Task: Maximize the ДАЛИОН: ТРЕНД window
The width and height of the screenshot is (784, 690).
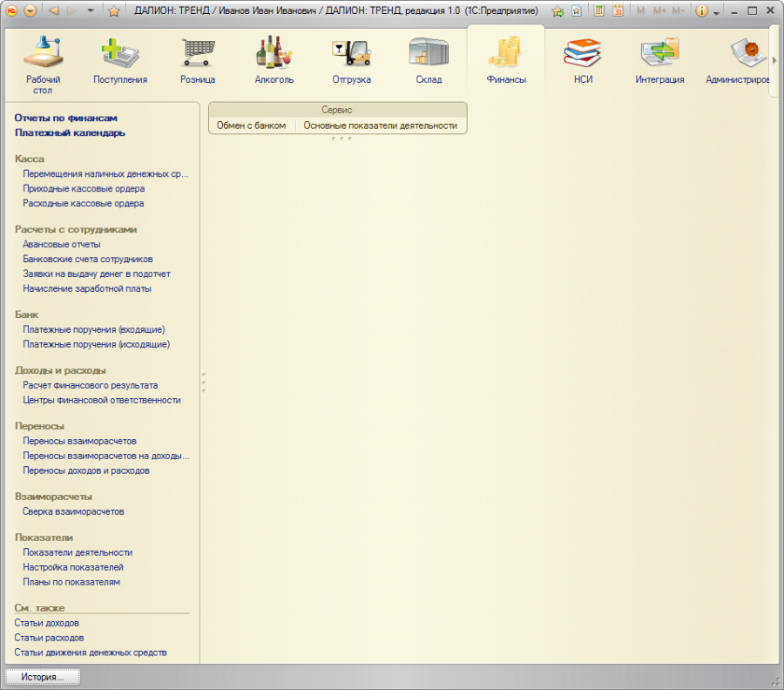Action: pyautogui.click(x=752, y=11)
